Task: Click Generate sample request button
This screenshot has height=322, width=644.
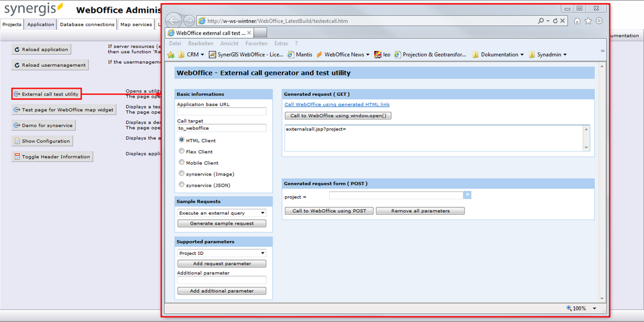Action: pos(222,224)
